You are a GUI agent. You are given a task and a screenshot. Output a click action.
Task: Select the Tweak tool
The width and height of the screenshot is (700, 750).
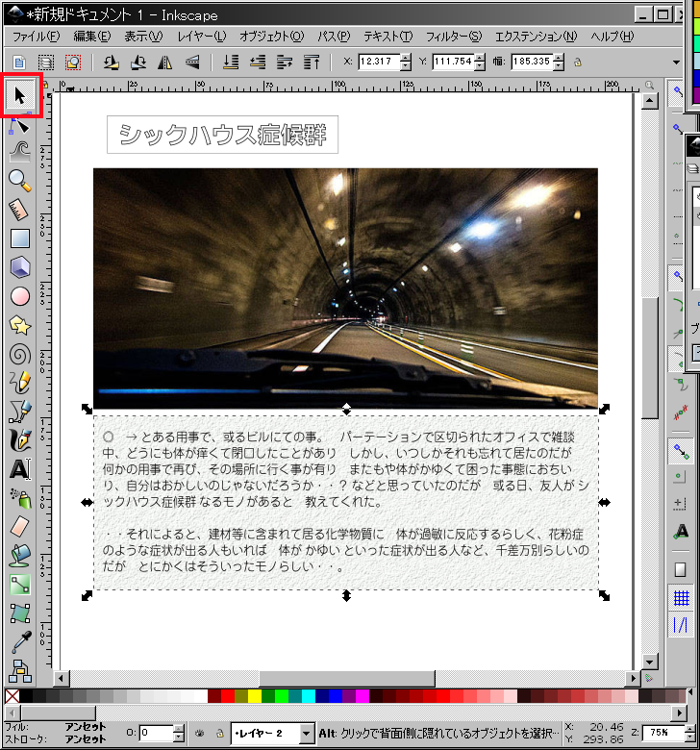pos(19,152)
